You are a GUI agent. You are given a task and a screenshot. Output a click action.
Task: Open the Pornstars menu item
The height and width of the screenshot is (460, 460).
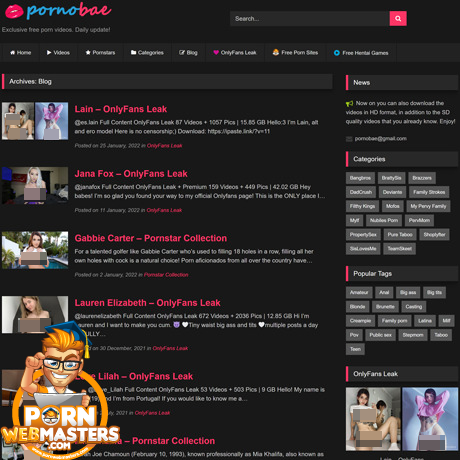[x=100, y=53]
